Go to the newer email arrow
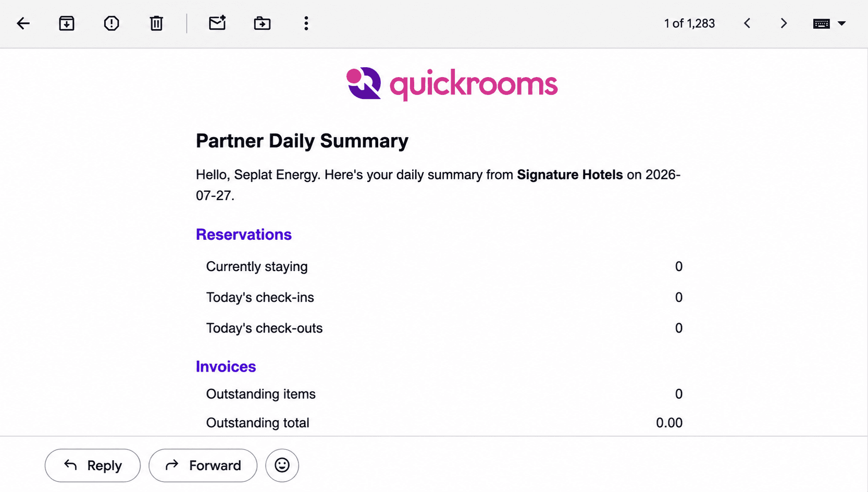The image size is (868, 492). tap(747, 23)
